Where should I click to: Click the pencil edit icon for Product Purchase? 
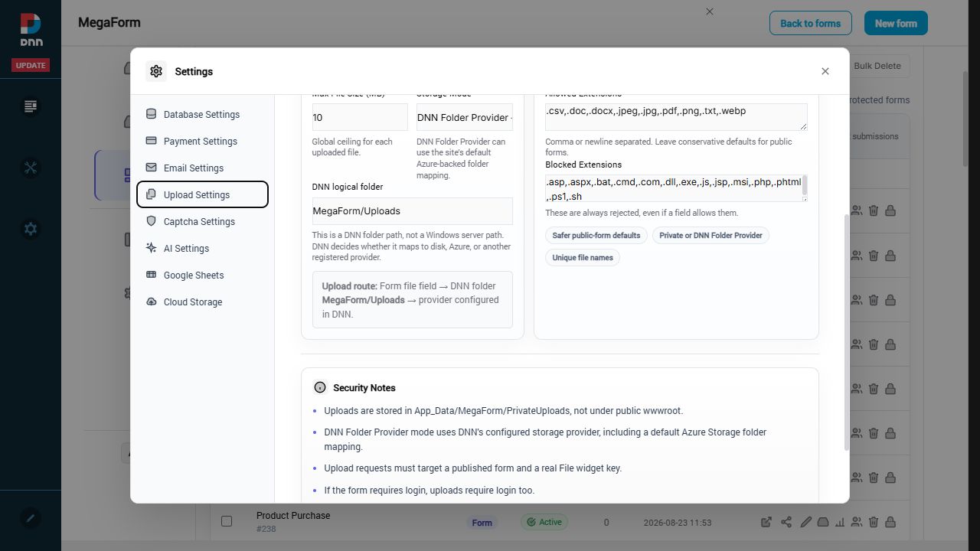click(x=805, y=523)
